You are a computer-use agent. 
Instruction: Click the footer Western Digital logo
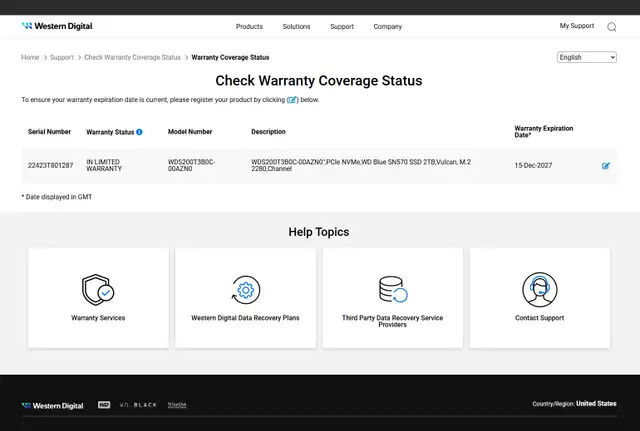(52, 405)
